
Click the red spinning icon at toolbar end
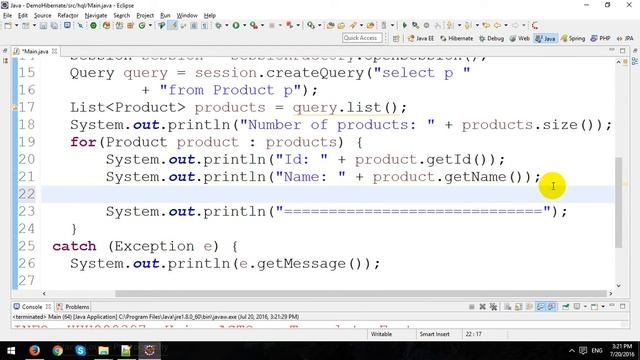click(535, 25)
